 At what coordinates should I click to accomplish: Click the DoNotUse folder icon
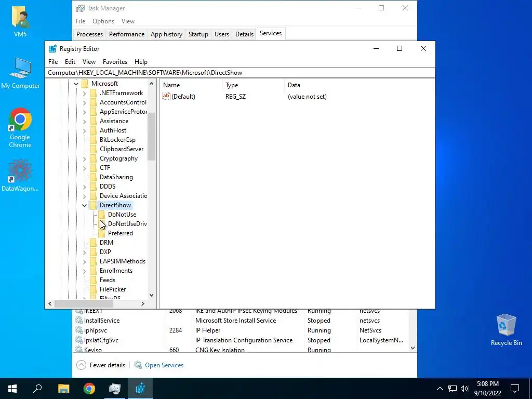coord(101,215)
